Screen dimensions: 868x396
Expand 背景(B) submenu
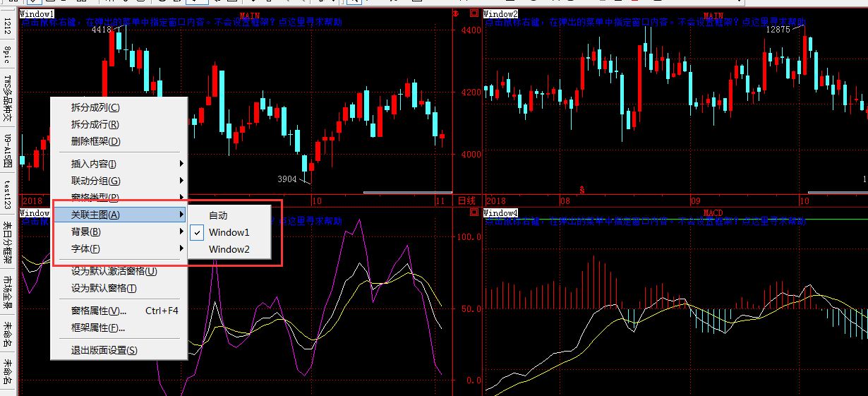coord(119,232)
